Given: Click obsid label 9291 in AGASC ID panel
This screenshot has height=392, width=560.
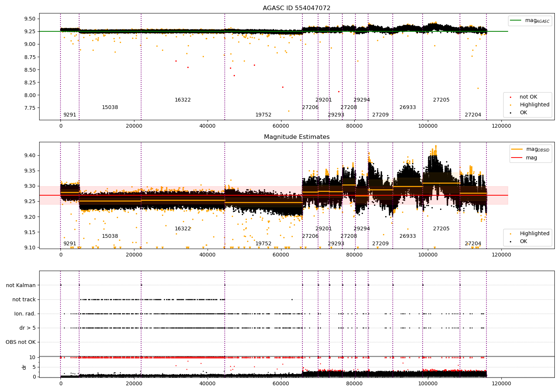Looking at the screenshot, I should click(x=69, y=115).
